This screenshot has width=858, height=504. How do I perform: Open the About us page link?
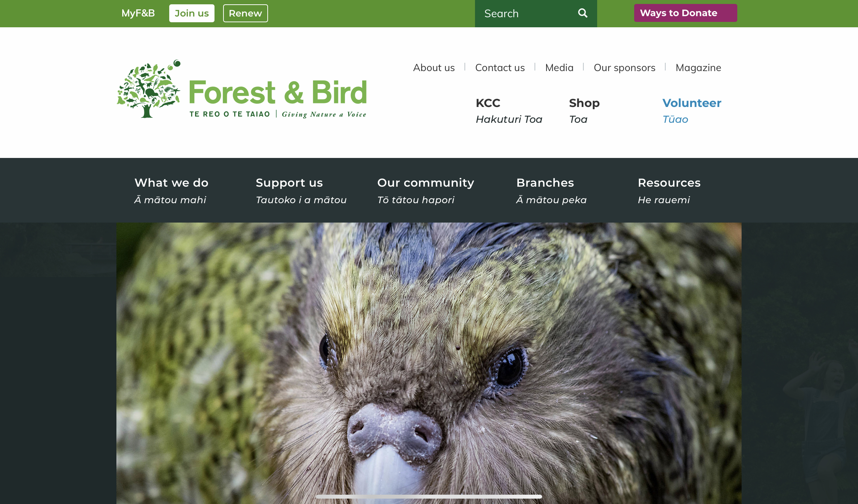(434, 67)
